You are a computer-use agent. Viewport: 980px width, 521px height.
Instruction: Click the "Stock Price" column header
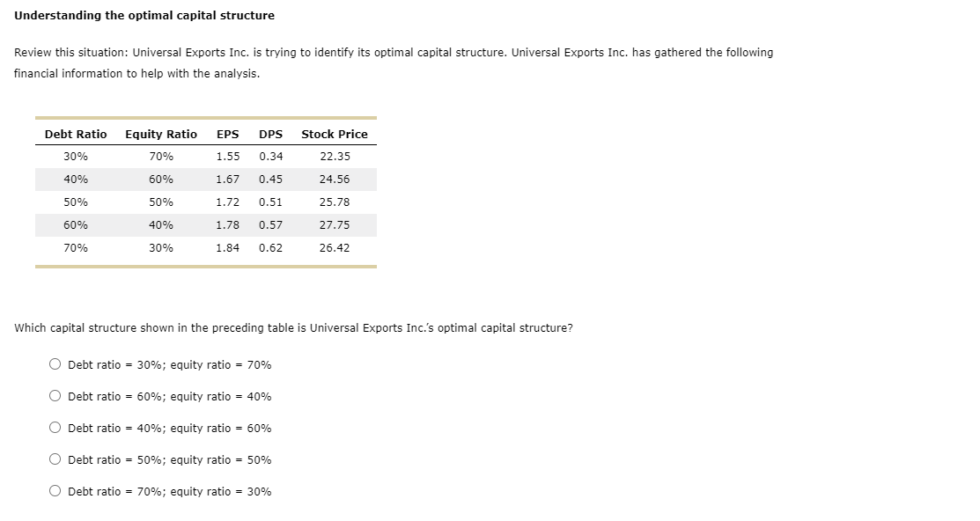[x=334, y=134]
